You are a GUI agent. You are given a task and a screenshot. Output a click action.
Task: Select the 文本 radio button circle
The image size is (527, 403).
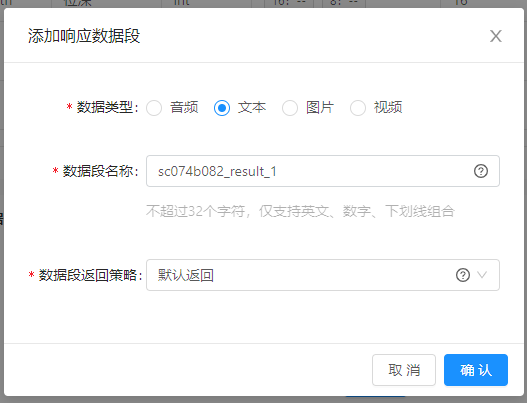click(222, 108)
